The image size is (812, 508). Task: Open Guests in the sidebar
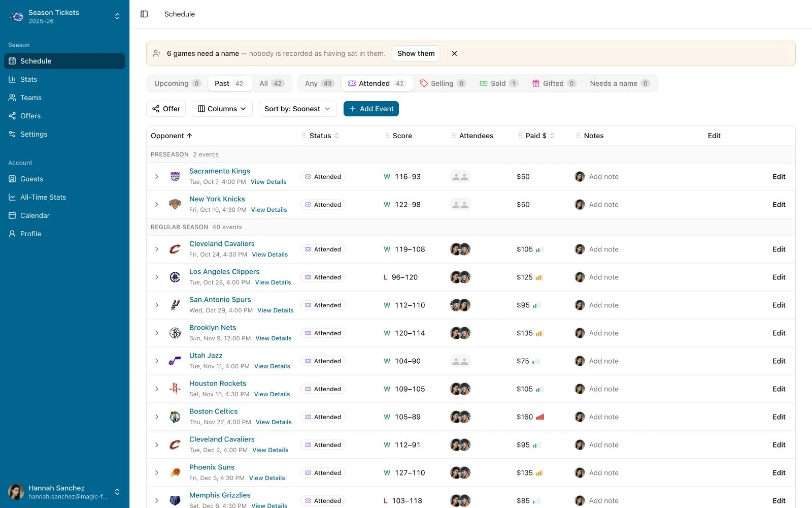coord(65,179)
